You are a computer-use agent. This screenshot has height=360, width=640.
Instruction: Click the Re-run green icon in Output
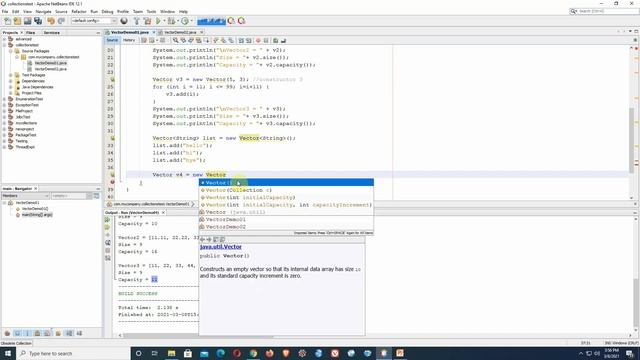pos(108,220)
